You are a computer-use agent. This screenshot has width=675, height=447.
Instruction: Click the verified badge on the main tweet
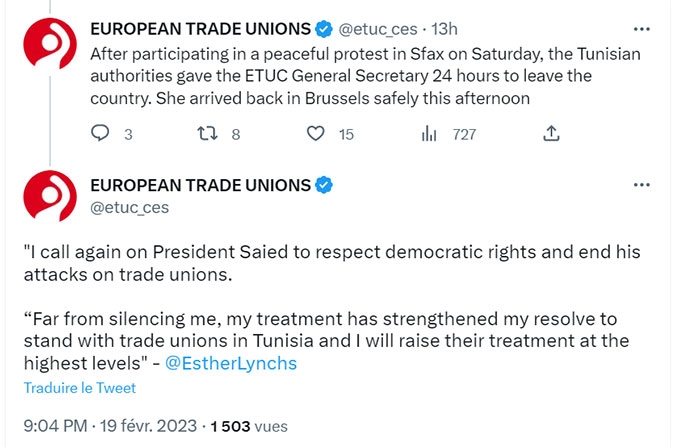click(324, 185)
